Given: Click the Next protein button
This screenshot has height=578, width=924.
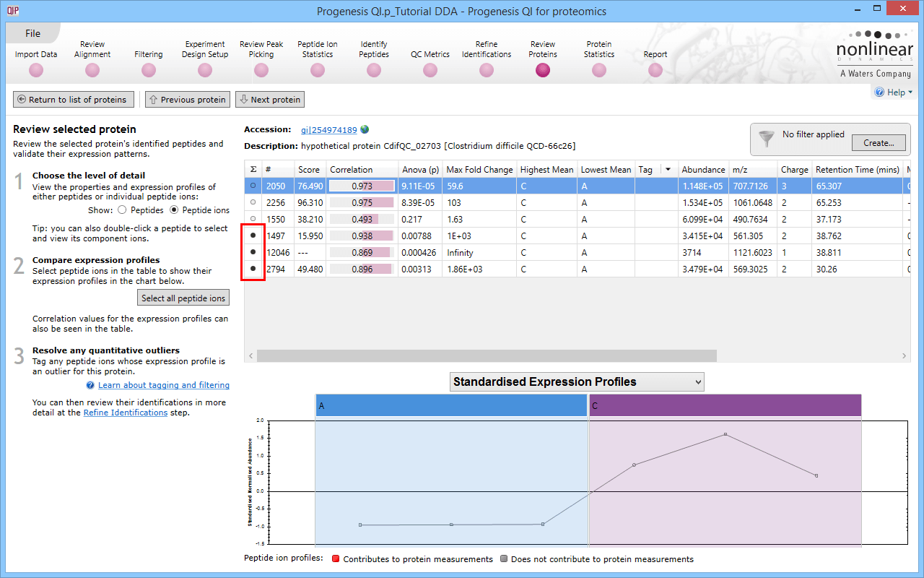Looking at the screenshot, I should 269,99.
